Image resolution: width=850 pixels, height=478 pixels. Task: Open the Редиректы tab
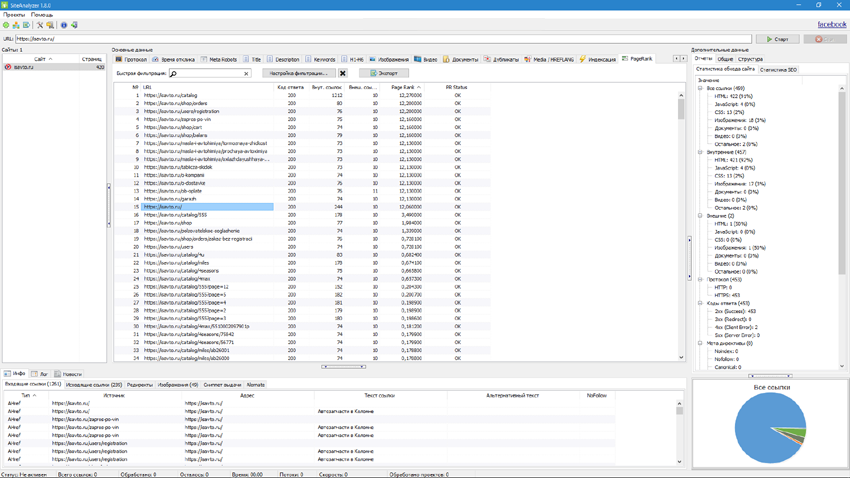coord(139,385)
